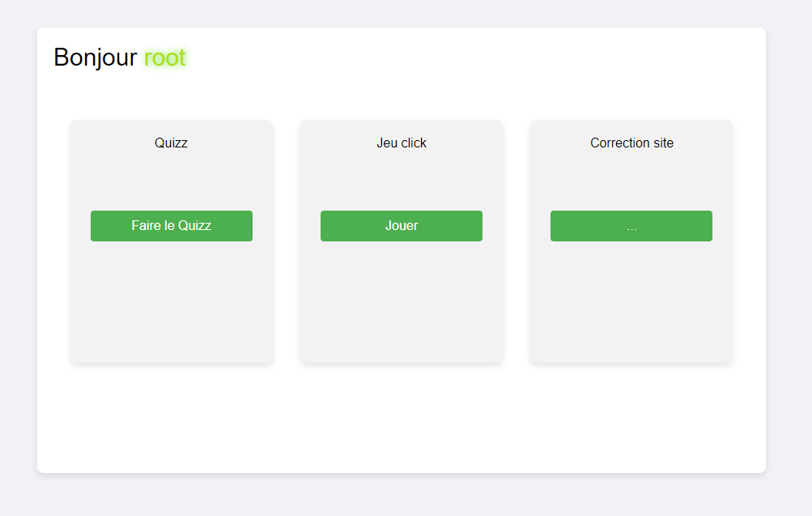
Task: Click gray page background below the white panel
Action: [402, 494]
